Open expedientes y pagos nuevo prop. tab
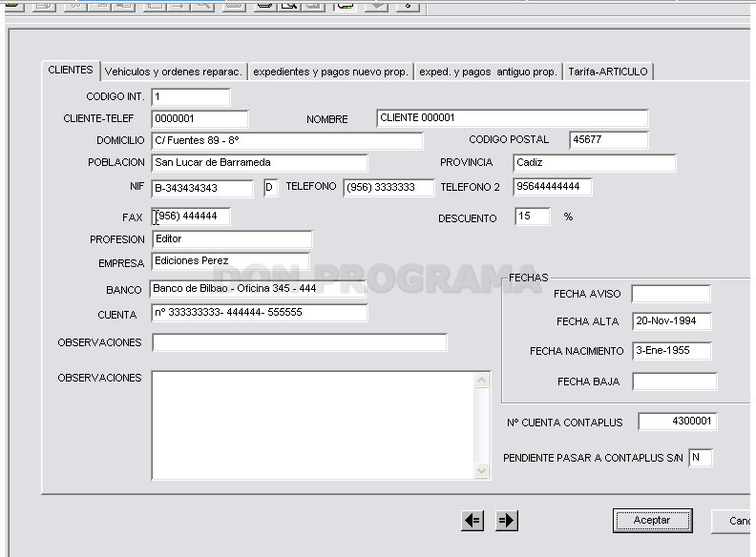756x557 pixels. pos(330,72)
